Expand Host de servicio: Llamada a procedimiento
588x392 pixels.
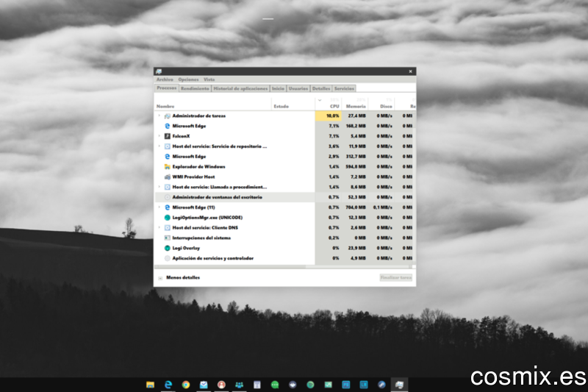[159, 187]
